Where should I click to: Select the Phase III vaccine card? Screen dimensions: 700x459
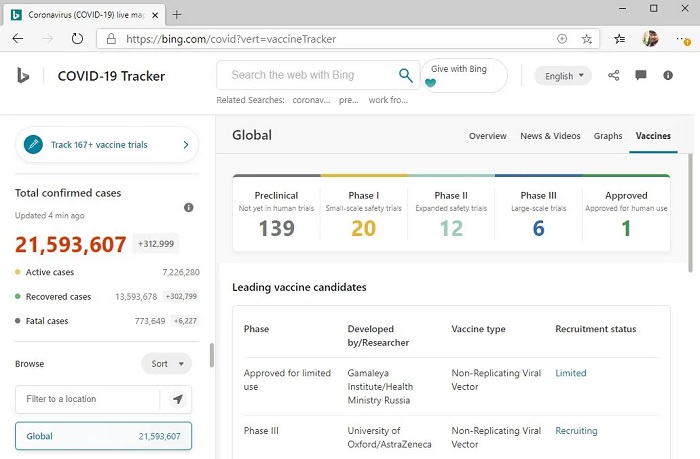point(538,214)
